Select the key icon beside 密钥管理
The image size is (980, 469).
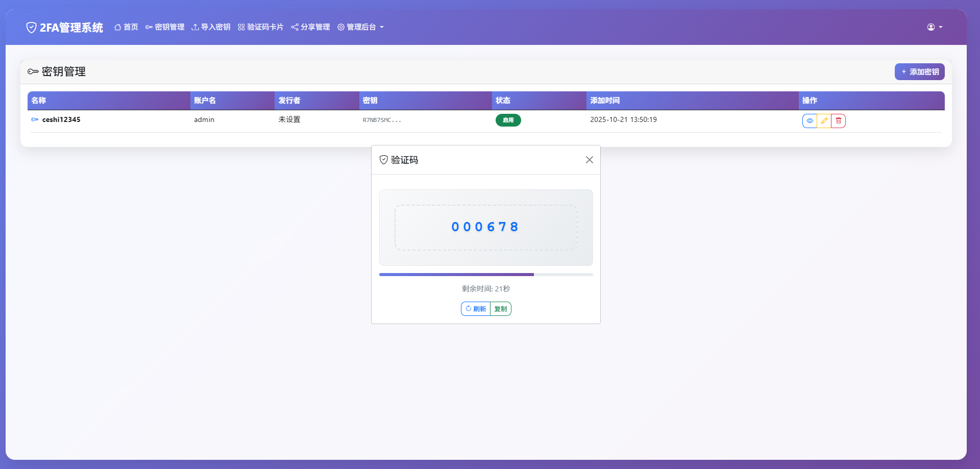tap(149, 27)
